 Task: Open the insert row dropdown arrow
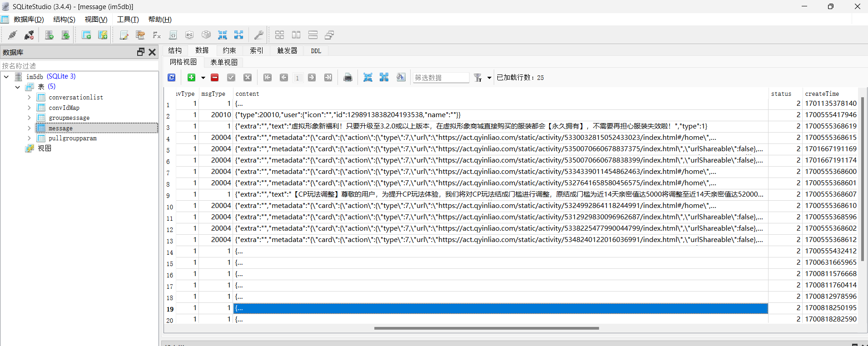pyautogui.click(x=203, y=78)
